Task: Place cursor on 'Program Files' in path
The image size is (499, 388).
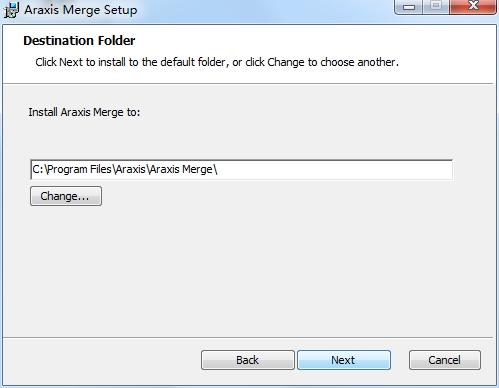Action: [x=79, y=170]
